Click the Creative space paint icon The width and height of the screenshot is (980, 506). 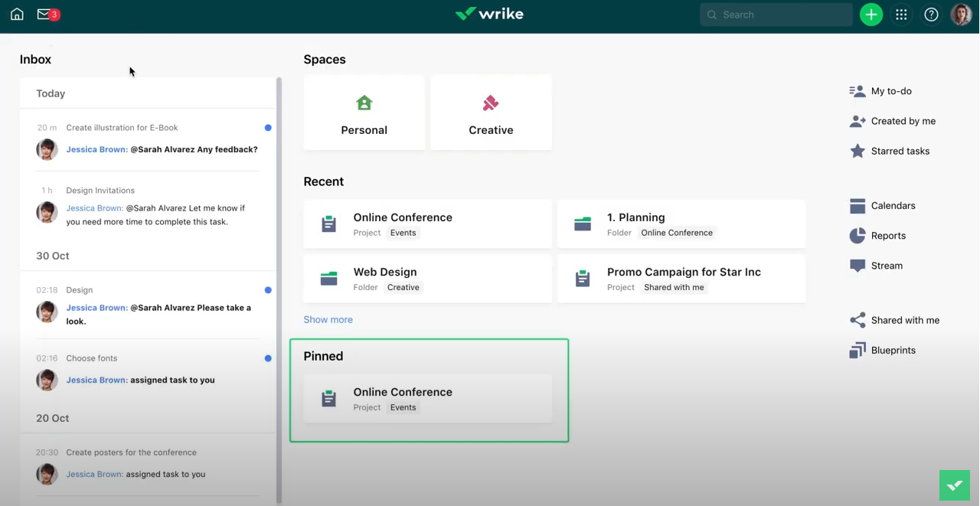click(x=491, y=103)
